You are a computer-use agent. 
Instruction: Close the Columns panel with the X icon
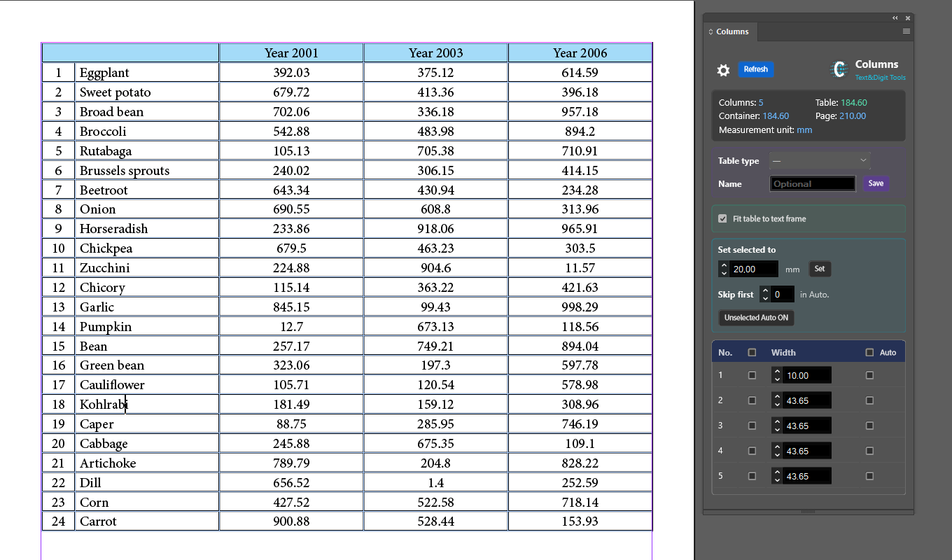908,18
